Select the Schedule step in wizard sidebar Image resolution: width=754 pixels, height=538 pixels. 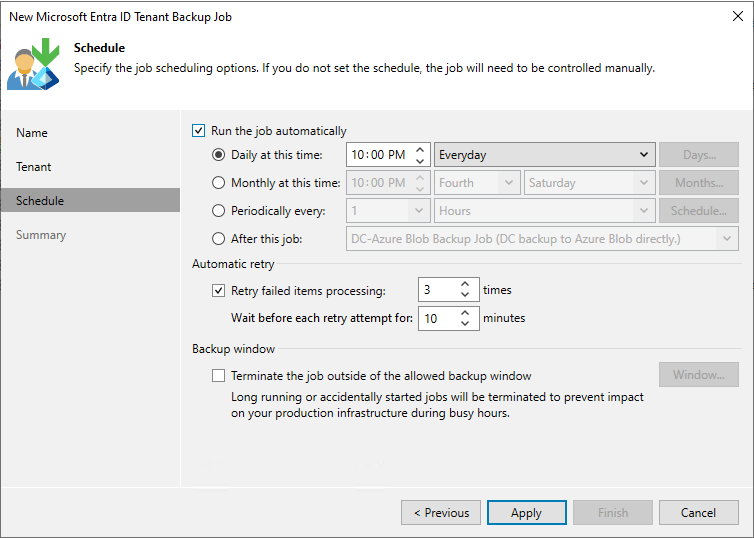90,200
